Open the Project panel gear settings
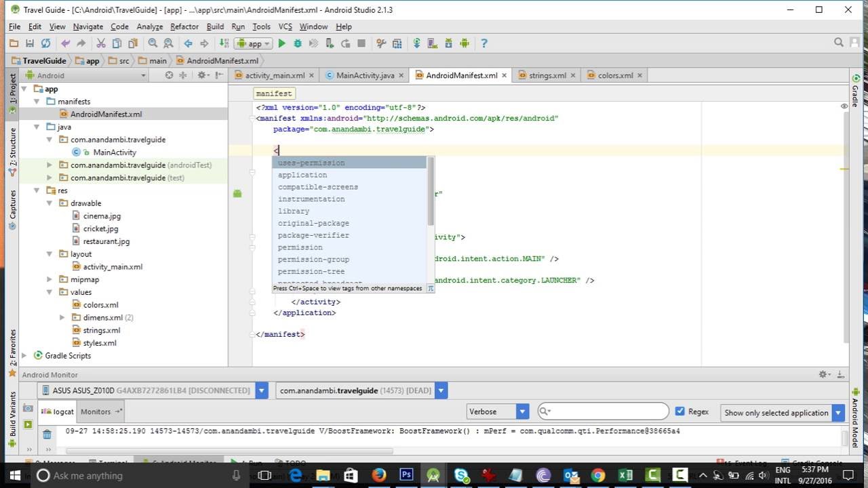Viewport: 868px width, 488px height. pos(203,75)
